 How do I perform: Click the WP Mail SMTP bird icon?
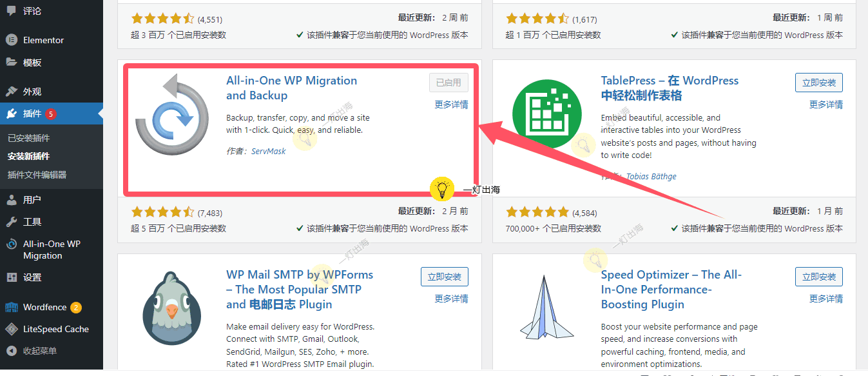(172, 309)
